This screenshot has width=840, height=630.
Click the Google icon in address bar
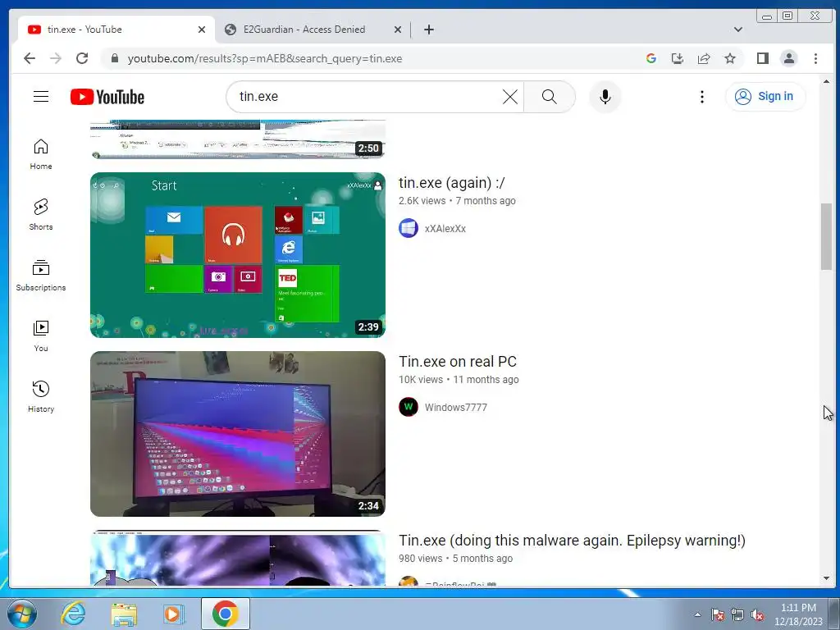pos(651,58)
